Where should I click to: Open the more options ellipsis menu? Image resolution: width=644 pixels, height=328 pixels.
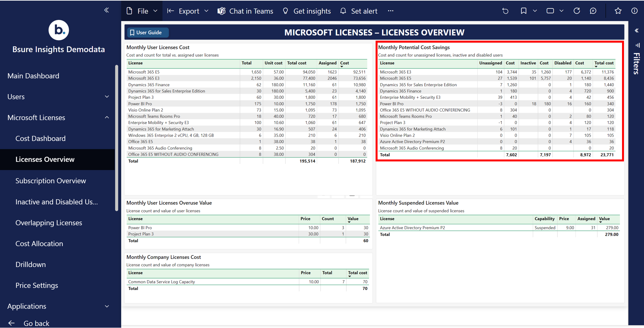click(x=391, y=11)
